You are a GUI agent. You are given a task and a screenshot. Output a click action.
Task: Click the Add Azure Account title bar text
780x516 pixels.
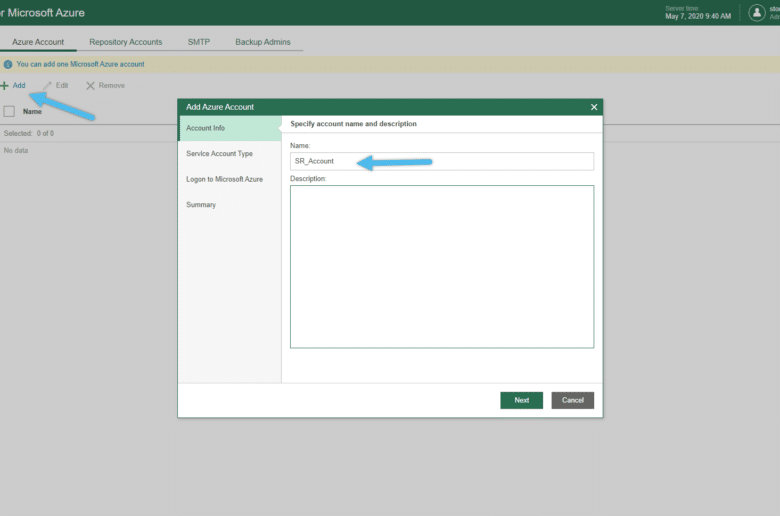(x=220, y=107)
